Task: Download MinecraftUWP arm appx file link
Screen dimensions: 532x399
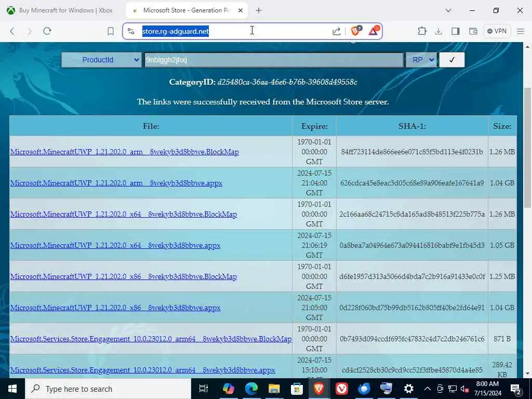Action: pyautogui.click(x=116, y=183)
